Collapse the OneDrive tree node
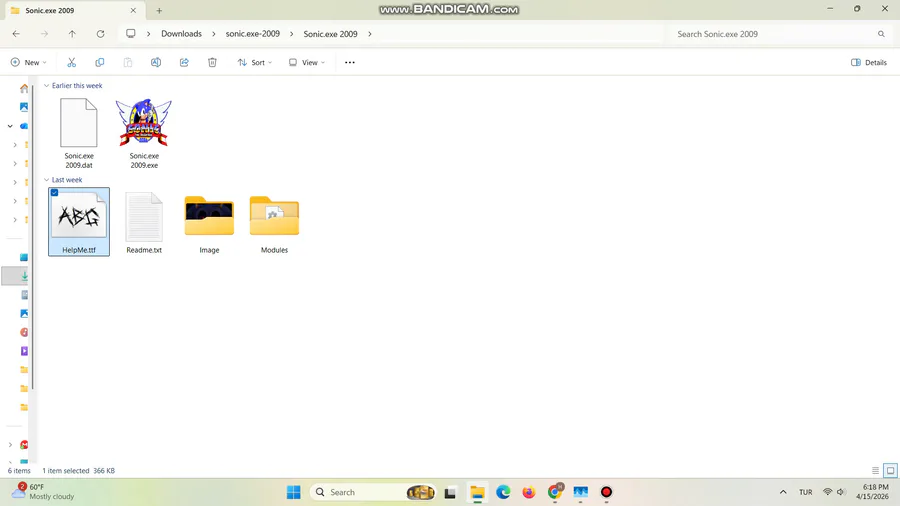Screen dimensions: 900x506 tap(10, 126)
